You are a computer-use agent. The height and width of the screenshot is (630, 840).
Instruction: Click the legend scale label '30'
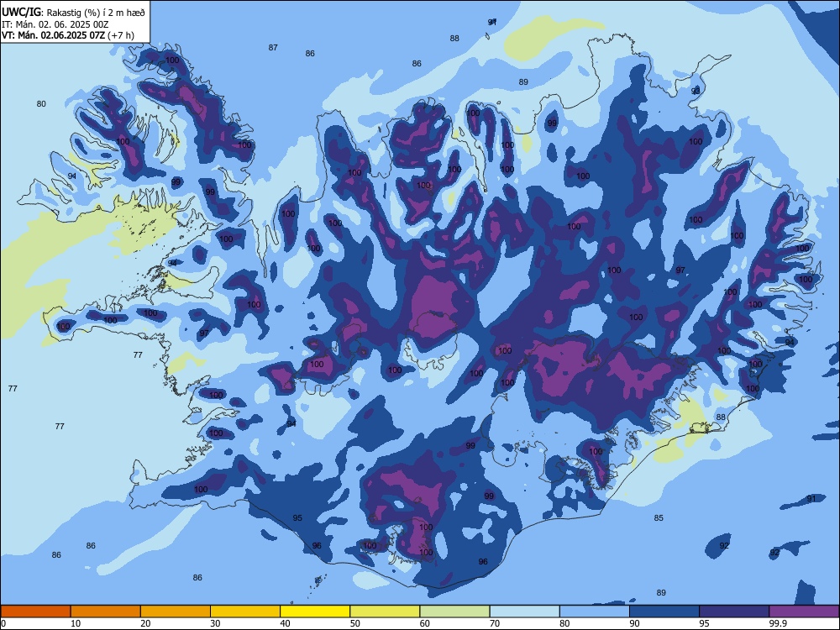tap(215, 623)
